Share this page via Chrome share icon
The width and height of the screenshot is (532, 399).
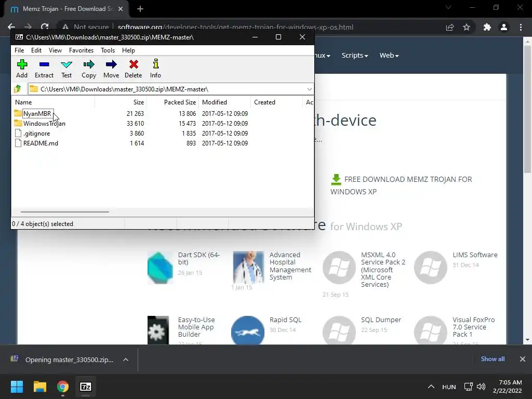click(450, 27)
